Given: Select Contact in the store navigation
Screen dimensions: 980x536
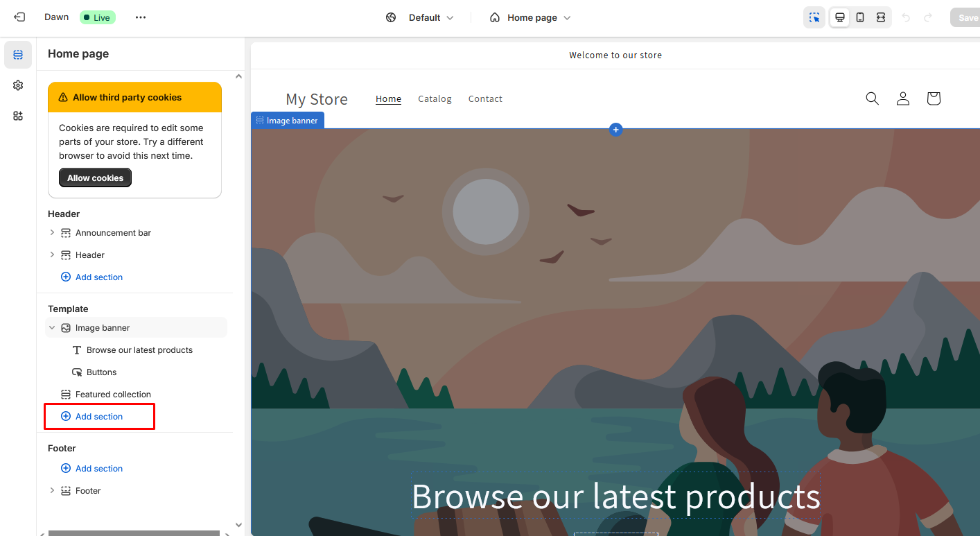Looking at the screenshot, I should (485, 99).
